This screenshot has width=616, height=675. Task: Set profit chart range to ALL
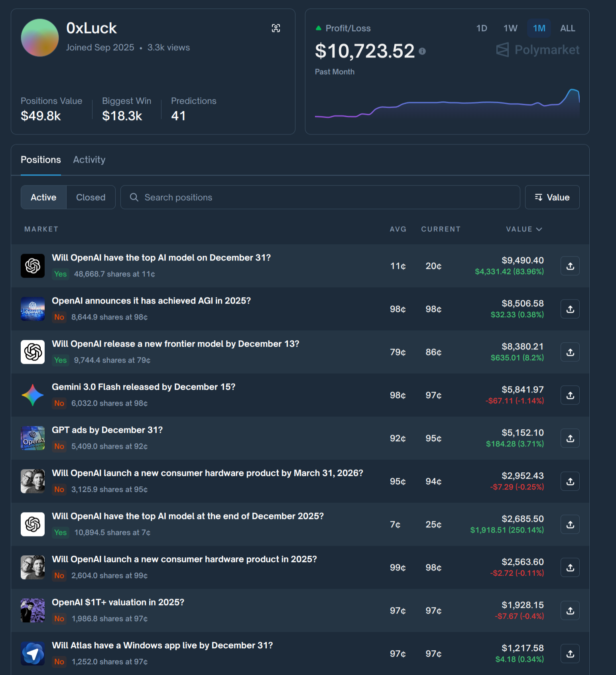pyautogui.click(x=568, y=28)
